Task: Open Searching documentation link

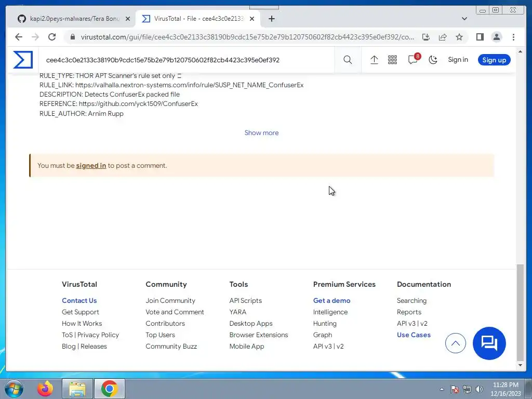Action: point(411,301)
